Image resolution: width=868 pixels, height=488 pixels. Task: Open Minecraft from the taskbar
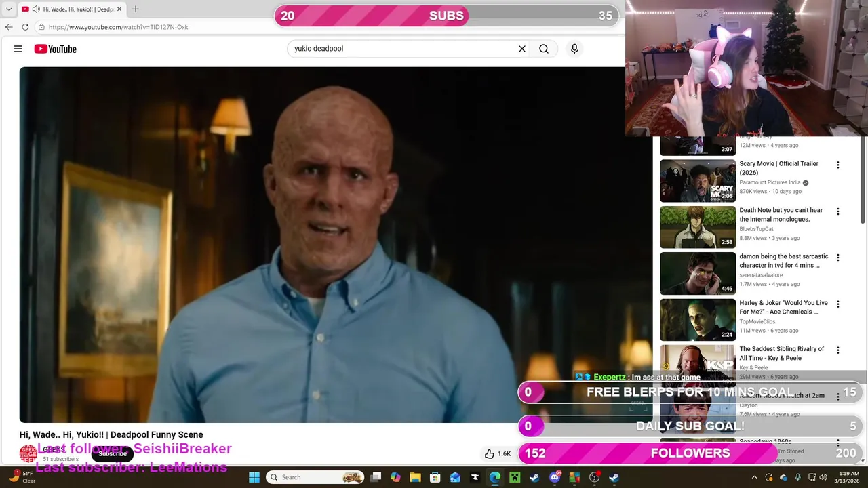(515, 477)
